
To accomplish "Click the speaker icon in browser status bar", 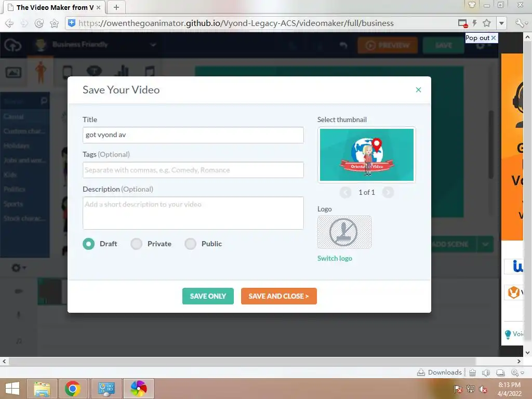I will point(486,373).
